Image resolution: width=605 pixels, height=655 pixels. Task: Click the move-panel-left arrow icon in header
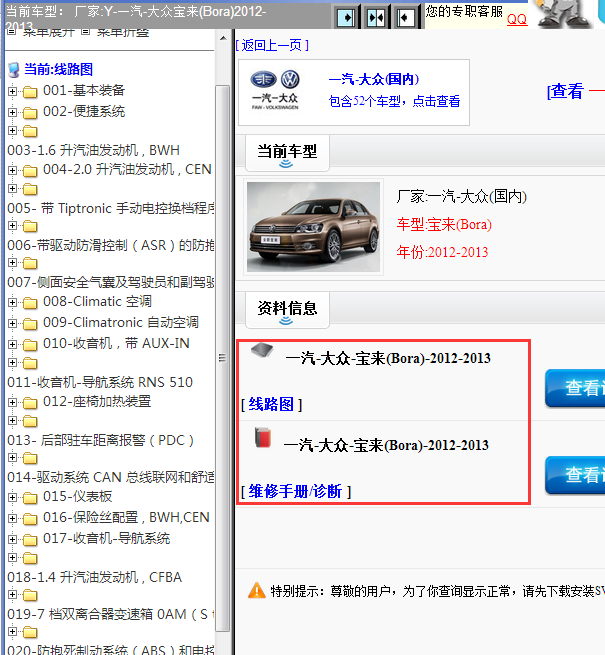405,18
